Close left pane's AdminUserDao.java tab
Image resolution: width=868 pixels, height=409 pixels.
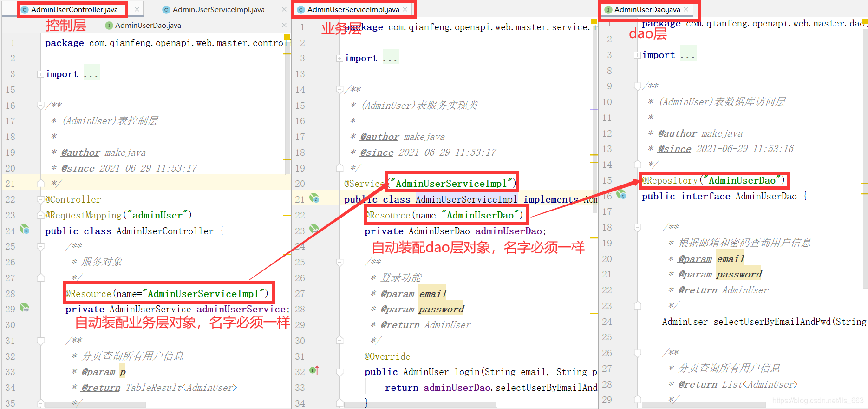point(284,25)
